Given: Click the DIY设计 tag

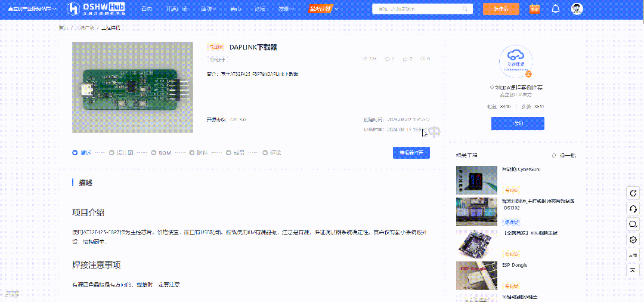Looking at the screenshot, I should (218, 60).
